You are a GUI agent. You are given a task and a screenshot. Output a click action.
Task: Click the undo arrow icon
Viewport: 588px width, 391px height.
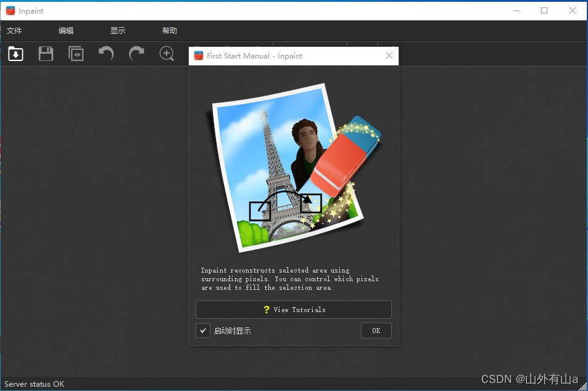point(106,54)
